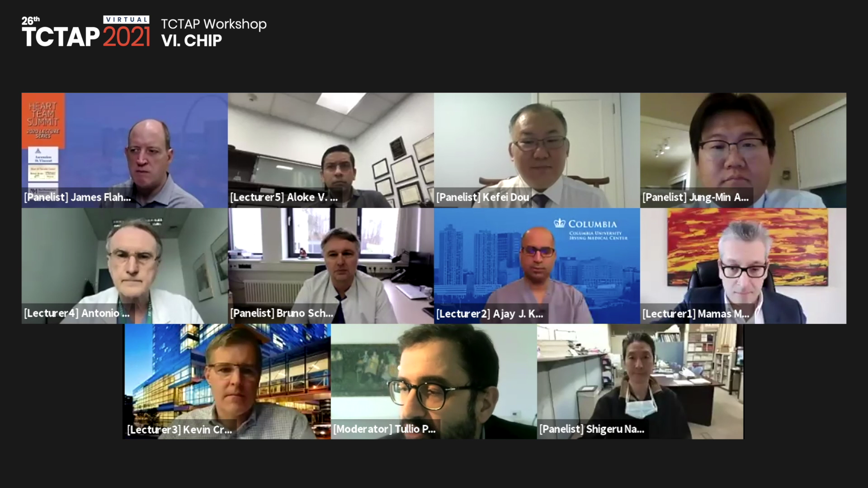This screenshot has width=868, height=488.
Task: Select Lecturer3 Kevin Cr... video tile
Action: pos(227,381)
